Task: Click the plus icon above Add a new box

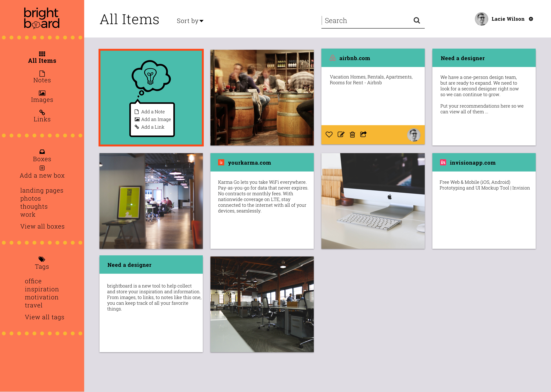Action: 42,168
